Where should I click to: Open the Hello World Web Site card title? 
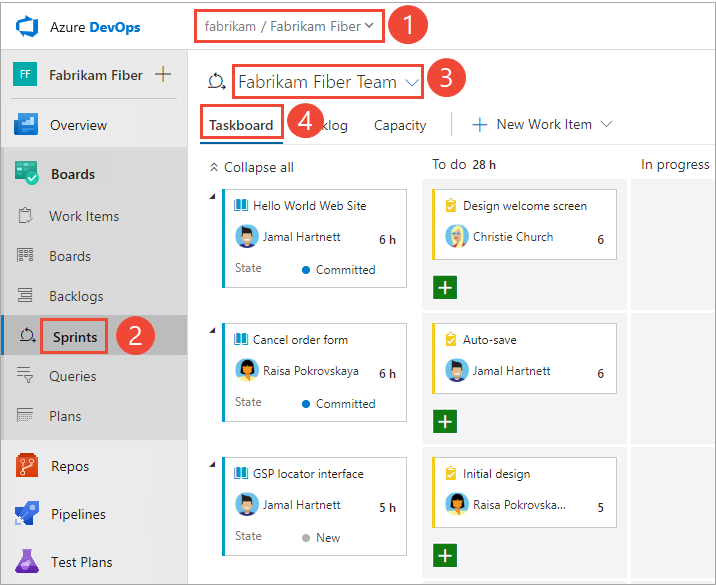pyautogui.click(x=310, y=206)
